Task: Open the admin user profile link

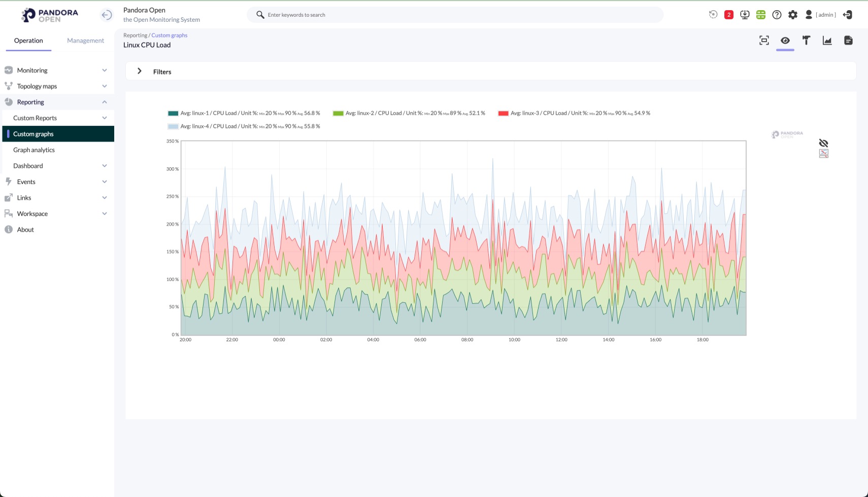Action: (825, 15)
